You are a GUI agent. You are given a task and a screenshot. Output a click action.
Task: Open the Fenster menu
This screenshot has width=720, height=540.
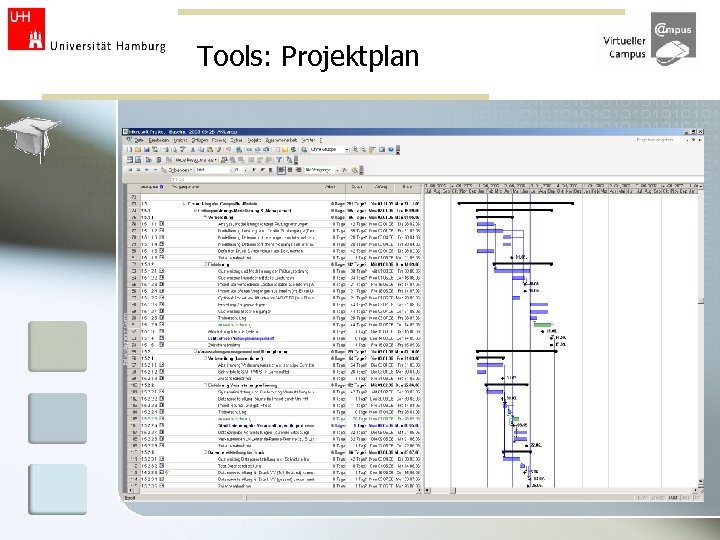coord(308,140)
